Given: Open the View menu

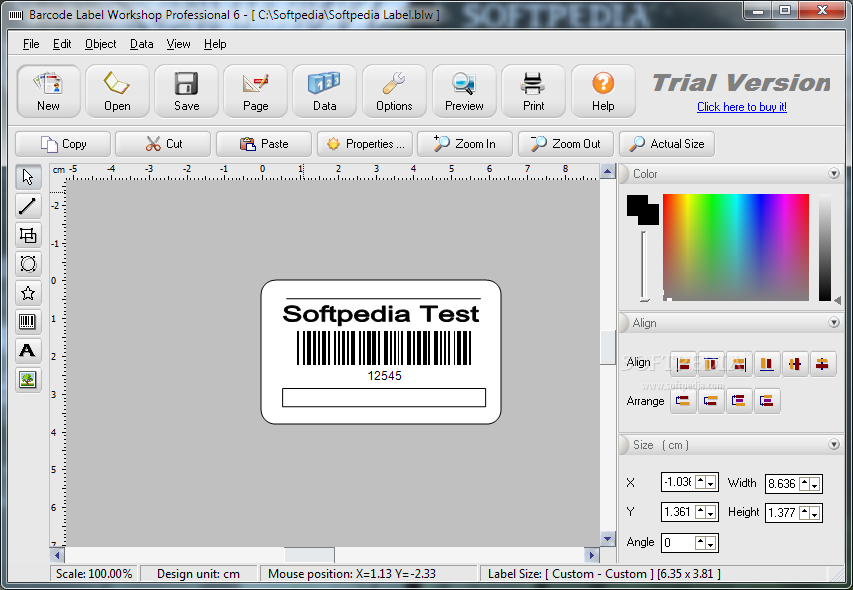Looking at the screenshot, I should 178,44.
